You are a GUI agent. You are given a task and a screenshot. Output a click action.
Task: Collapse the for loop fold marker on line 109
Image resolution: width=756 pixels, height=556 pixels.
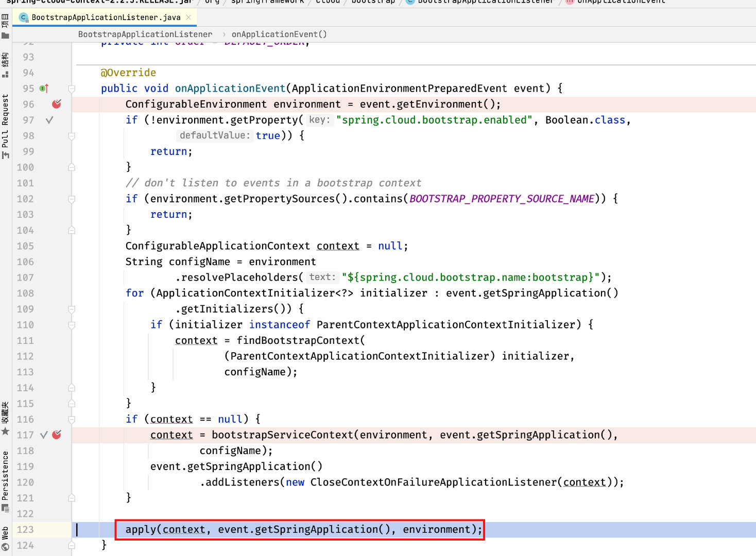point(72,309)
